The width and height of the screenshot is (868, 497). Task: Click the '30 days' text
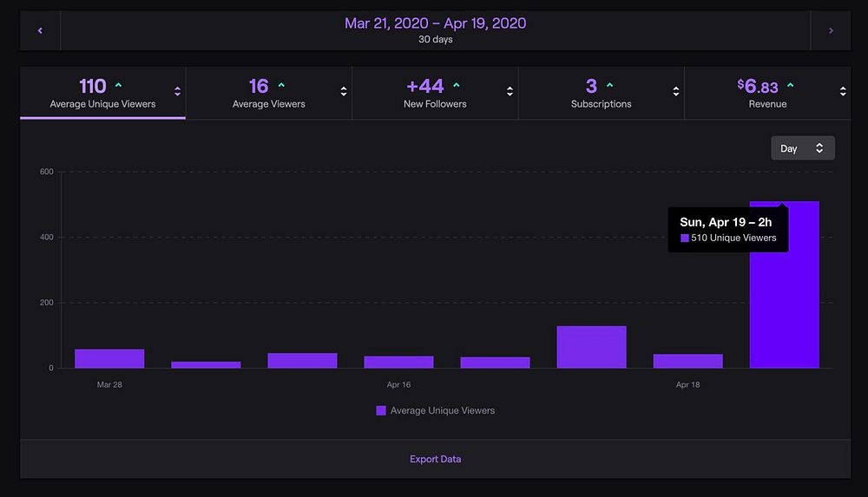click(x=435, y=39)
